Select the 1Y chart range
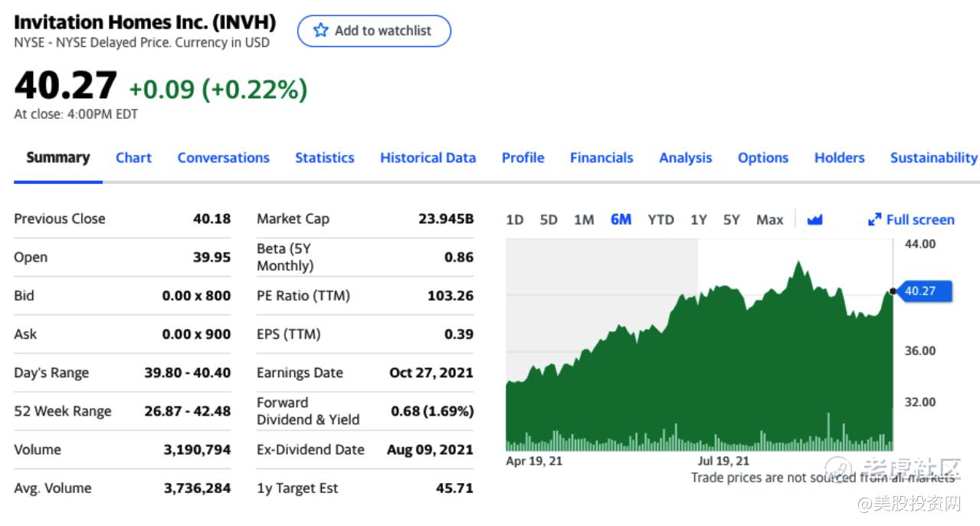Screen dimensions: 980x526 (x=698, y=220)
